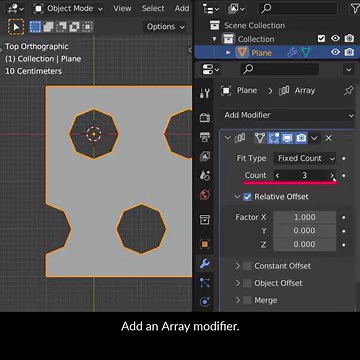Enable the Object Offset checkbox
Image resolution: width=360 pixels, height=360 pixels.
(x=247, y=283)
